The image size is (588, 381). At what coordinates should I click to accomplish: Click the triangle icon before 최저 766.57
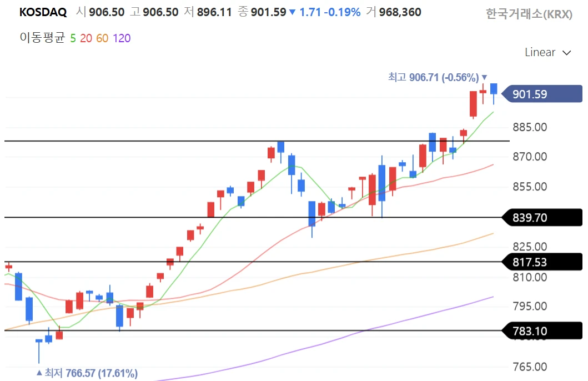(x=39, y=373)
